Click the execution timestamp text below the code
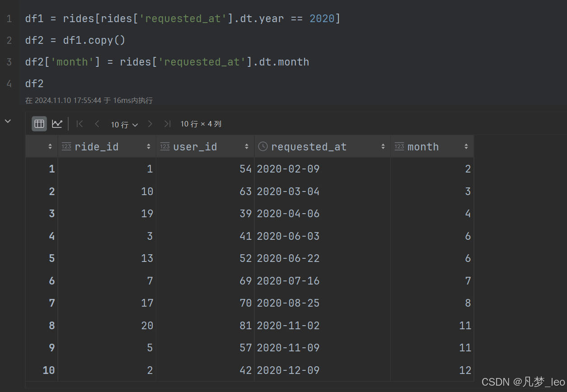 click(x=89, y=100)
